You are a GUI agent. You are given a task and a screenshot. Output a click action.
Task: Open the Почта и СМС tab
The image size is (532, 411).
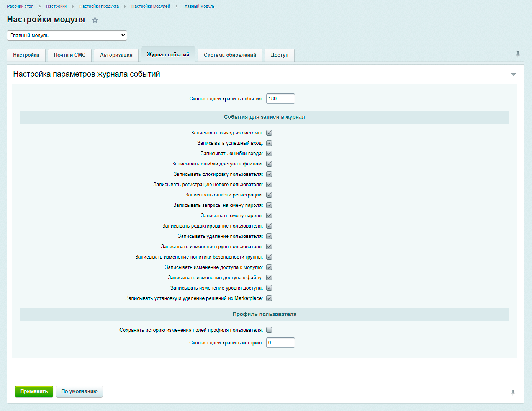pyautogui.click(x=70, y=55)
